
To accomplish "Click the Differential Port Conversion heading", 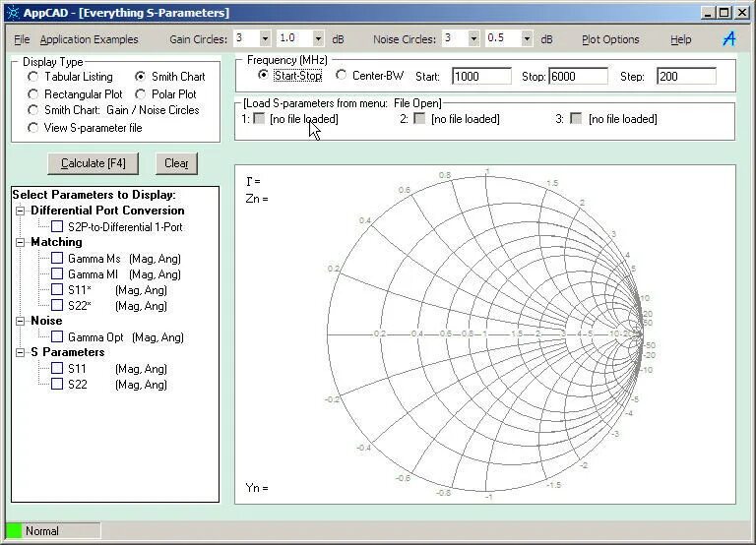I will [107, 211].
